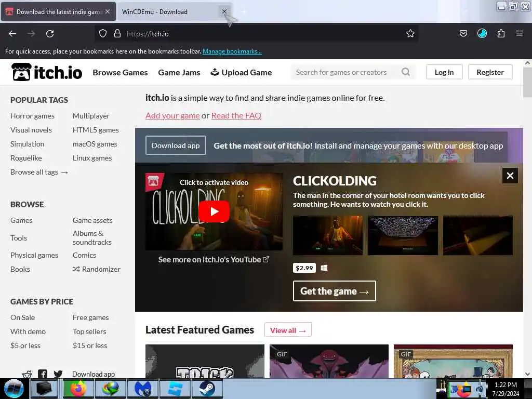Open the $15 or less filter

(89, 345)
